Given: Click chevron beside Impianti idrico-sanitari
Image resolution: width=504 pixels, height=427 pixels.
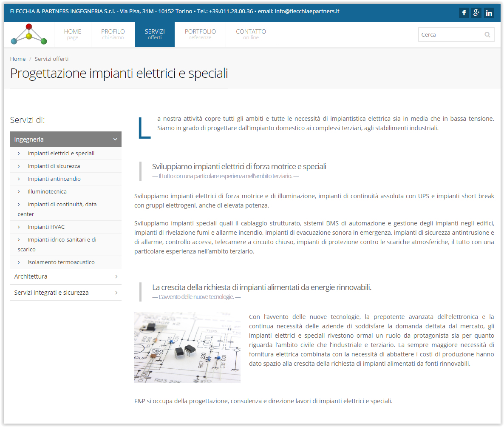Looking at the screenshot, I should [19, 240].
